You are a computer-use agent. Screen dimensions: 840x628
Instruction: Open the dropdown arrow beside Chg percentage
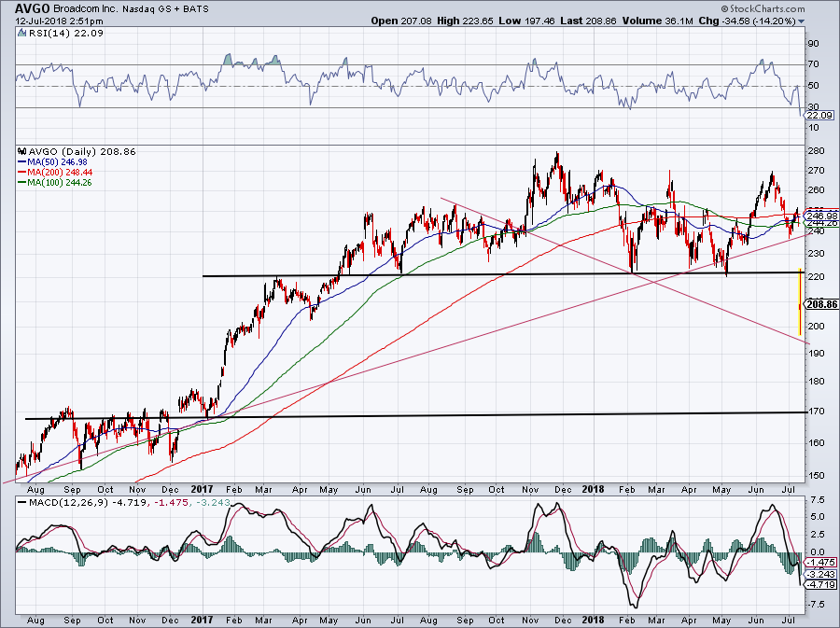(801, 21)
